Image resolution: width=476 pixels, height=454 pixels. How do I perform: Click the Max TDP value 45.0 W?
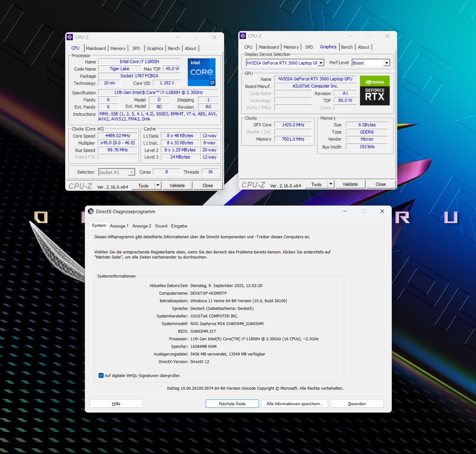(172, 69)
